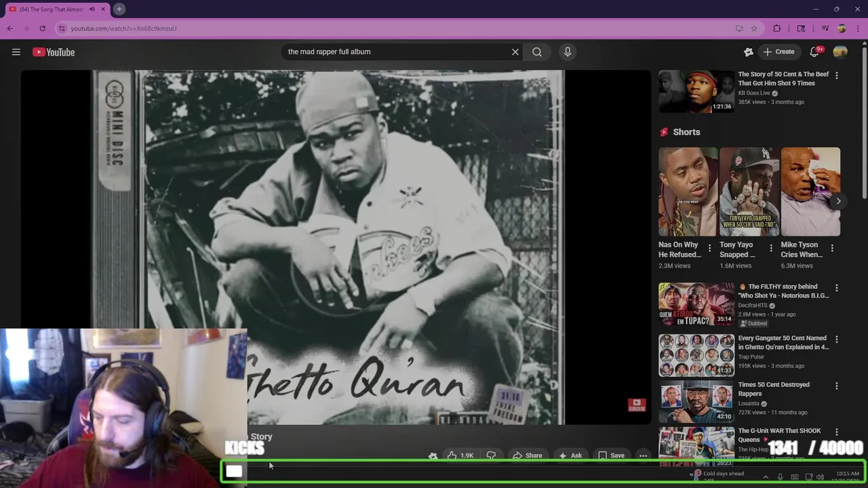Open the Nas On Why short thumbnail
This screenshot has height=488, width=868.
click(688, 192)
